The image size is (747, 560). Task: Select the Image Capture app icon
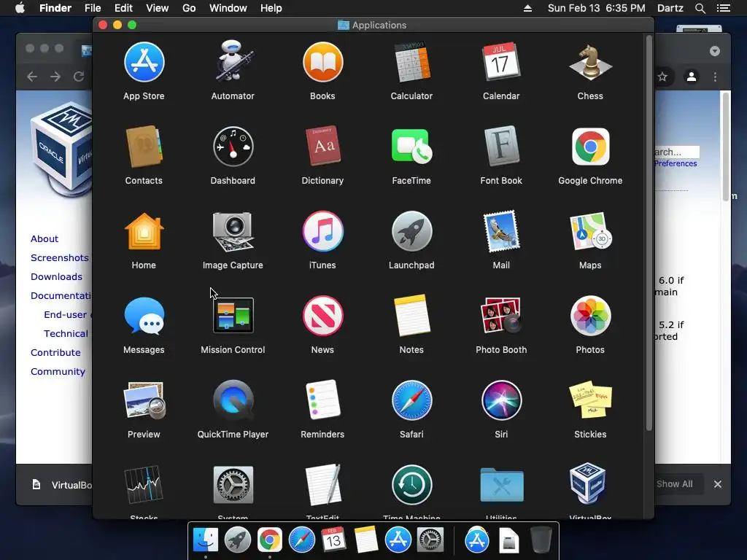click(233, 231)
